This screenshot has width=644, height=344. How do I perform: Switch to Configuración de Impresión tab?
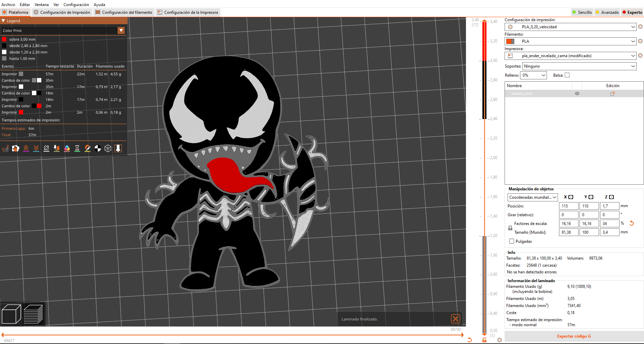point(62,12)
